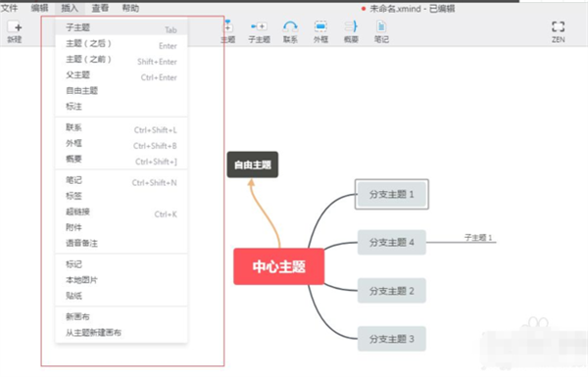Open the 查看 menu

pyautogui.click(x=100, y=8)
